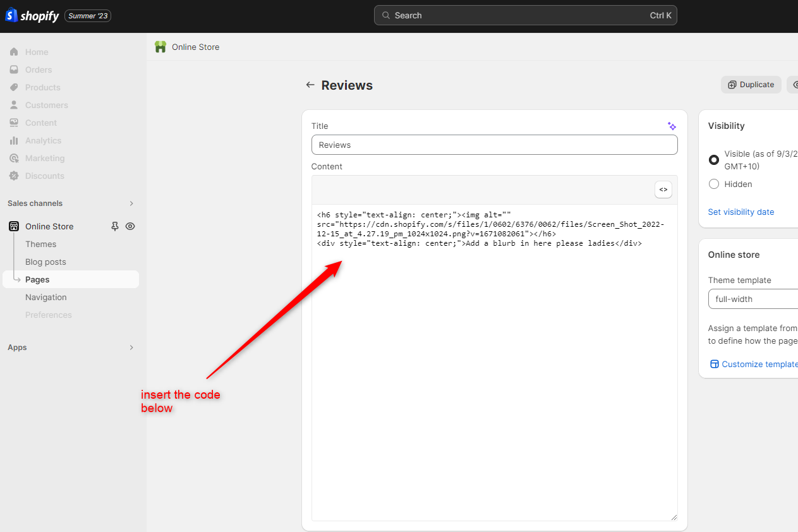Click the sparkle AI generate icon

click(672, 126)
